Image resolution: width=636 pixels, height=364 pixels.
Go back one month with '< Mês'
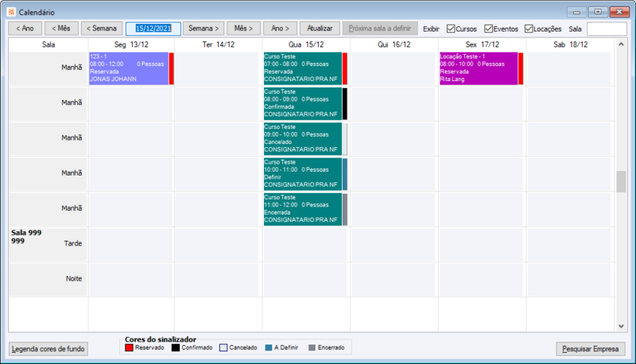61,29
